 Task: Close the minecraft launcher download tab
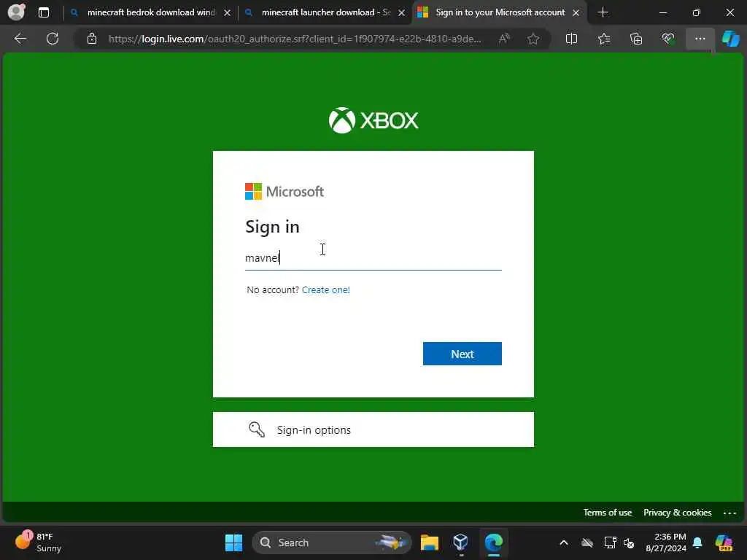402,13
